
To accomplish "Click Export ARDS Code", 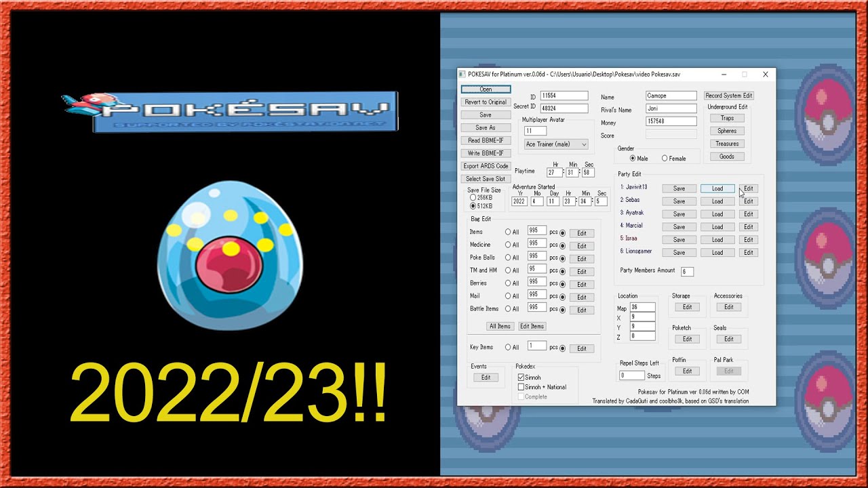I will 486,166.
